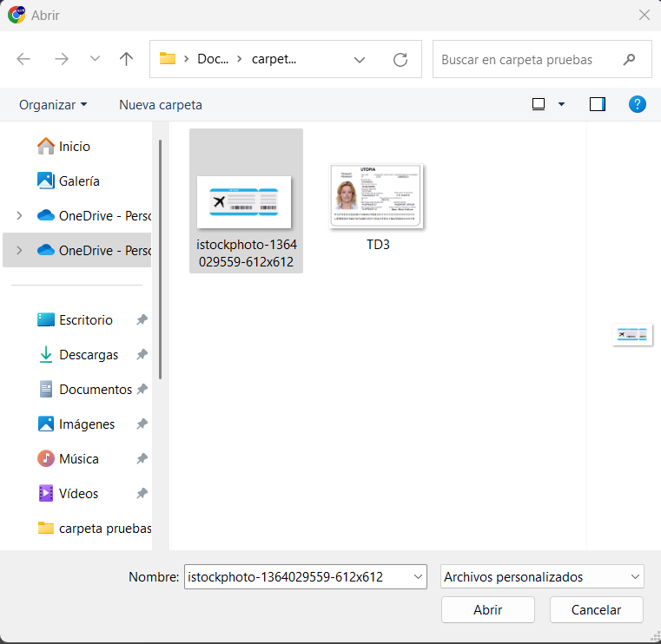Open Descargas from the sidebar
Viewport: 661px width, 644px height.
pos(89,355)
